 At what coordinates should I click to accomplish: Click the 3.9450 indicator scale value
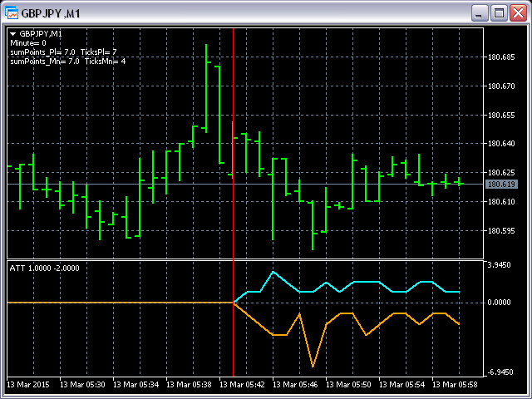tap(500, 266)
